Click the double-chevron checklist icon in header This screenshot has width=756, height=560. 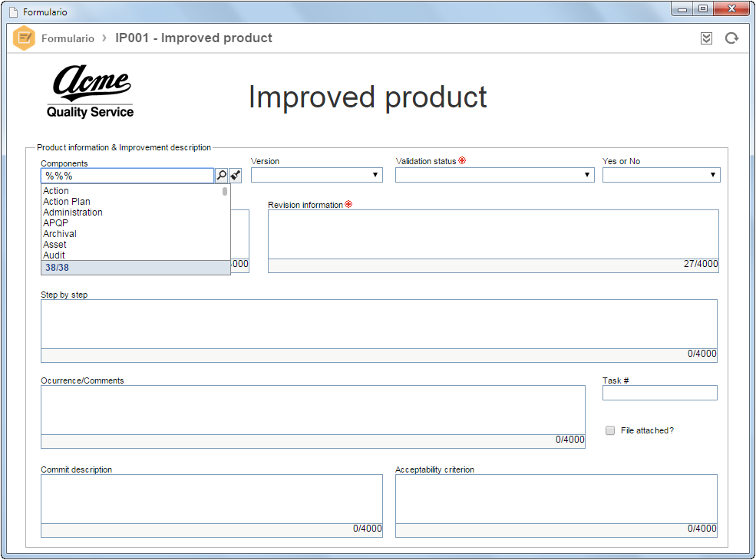(706, 38)
